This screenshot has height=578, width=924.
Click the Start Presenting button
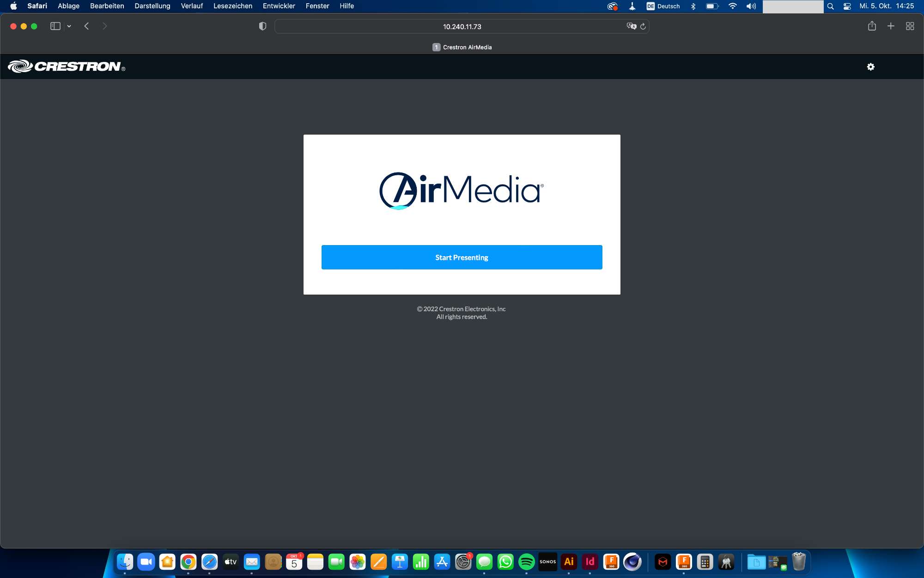pos(462,257)
